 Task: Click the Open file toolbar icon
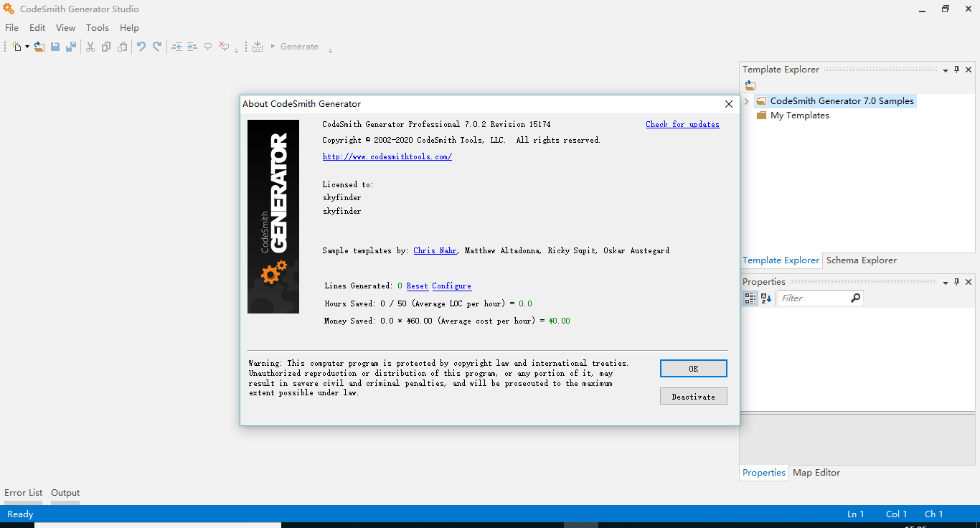pos(39,47)
